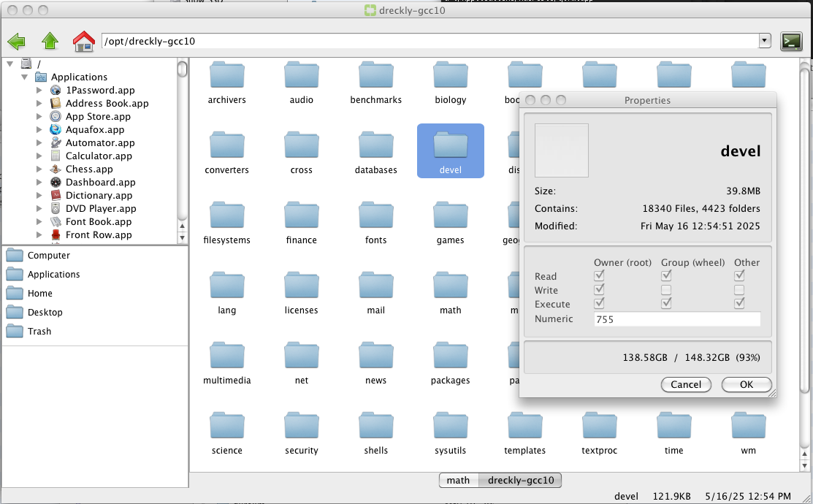813x504 pixels.
Task: Switch to the math tab
Action: click(x=458, y=480)
